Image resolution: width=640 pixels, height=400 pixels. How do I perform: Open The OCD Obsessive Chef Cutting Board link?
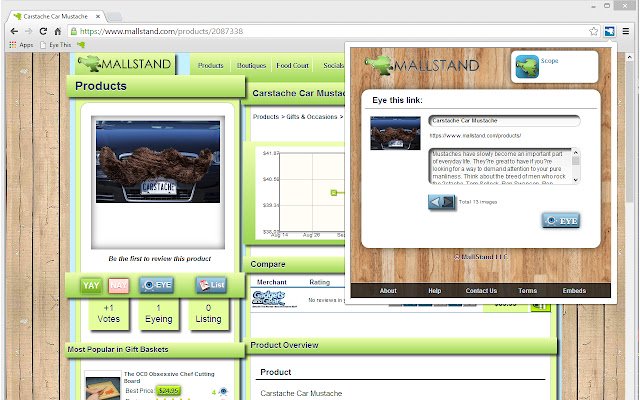[x=169, y=377]
